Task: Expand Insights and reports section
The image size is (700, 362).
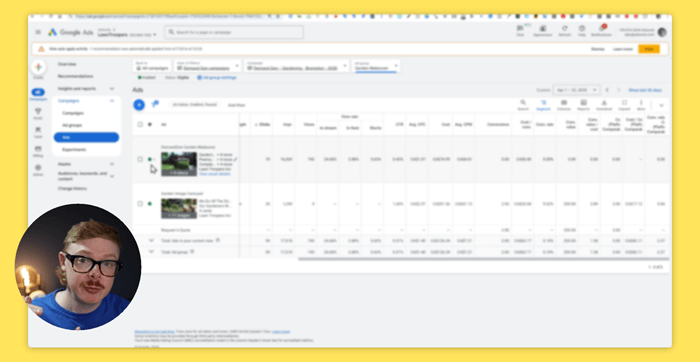Action: point(112,89)
